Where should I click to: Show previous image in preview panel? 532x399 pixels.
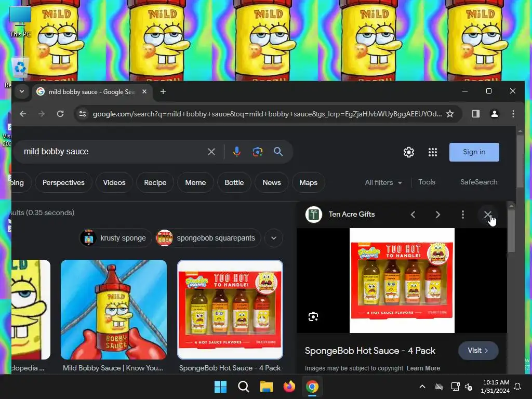pos(413,215)
